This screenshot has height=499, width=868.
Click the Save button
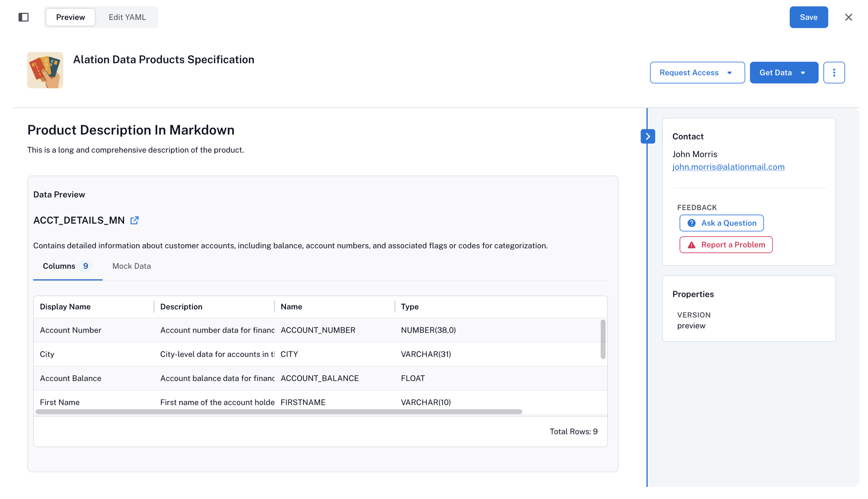coord(808,17)
